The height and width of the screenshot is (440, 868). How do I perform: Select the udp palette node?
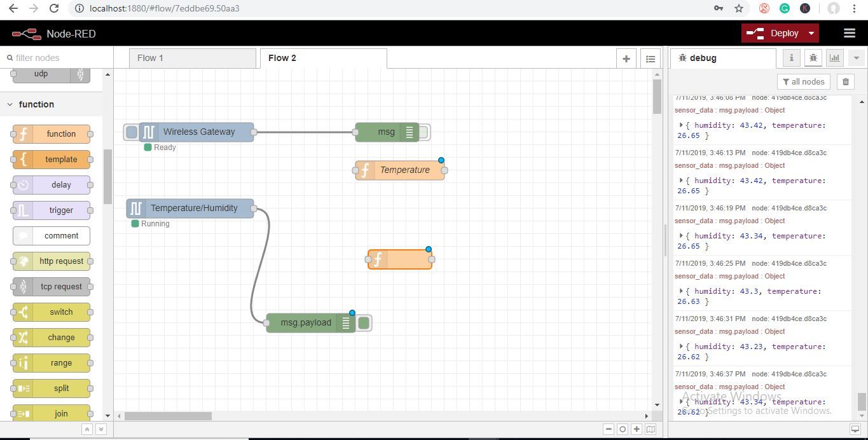52,74
